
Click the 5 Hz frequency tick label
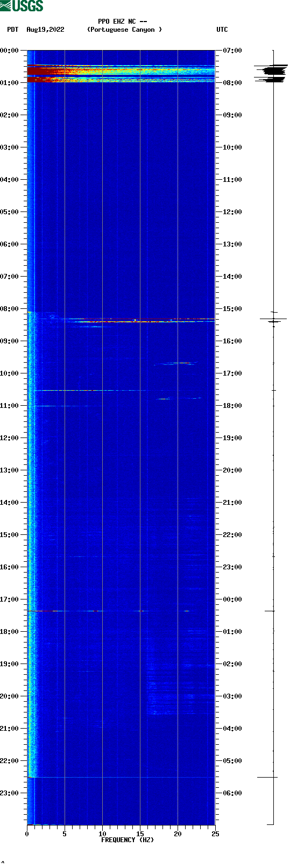click(65, 834)
